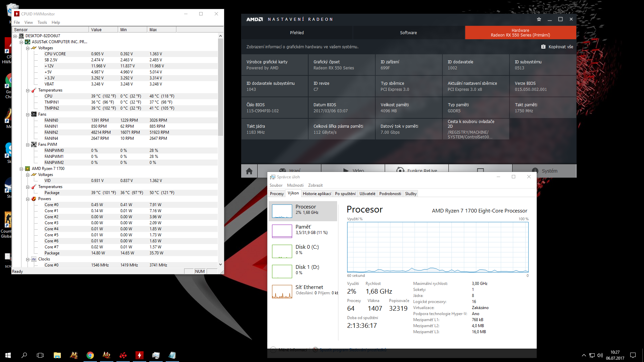The height and width of the screenshot is (362, 644).
Task: Click the Value column header in HWMonitor
Action: coord(104,30)
